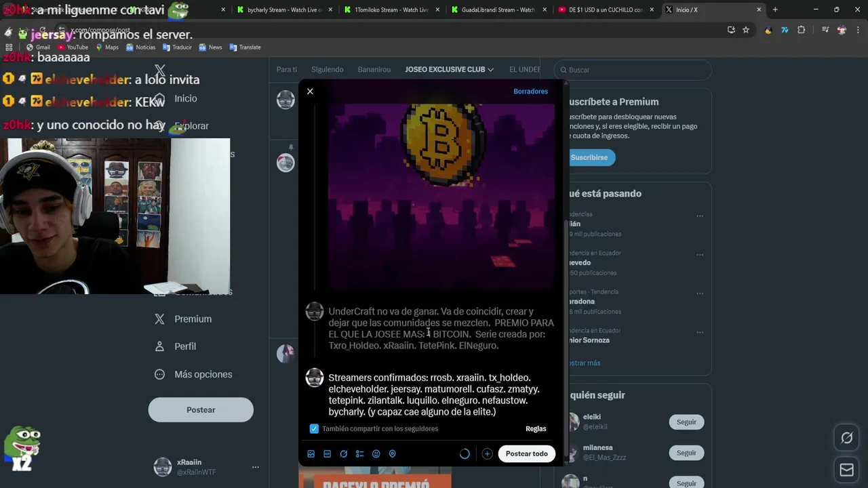
Task: Click the 7TV extension icon
Action: tap(785, 30)
